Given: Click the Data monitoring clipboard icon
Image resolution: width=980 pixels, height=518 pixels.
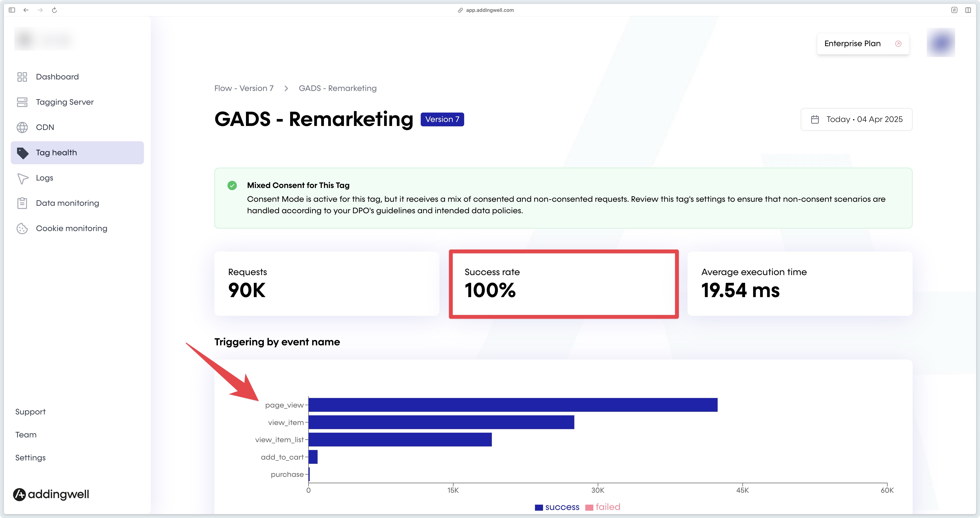Looking at the screenshot, I should point(22,203).
